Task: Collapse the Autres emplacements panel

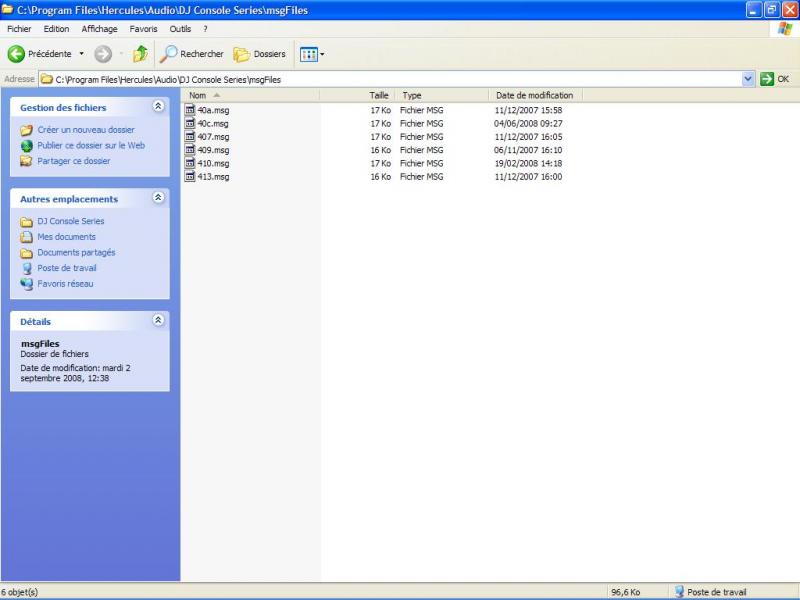Action: tap(158, 198)
